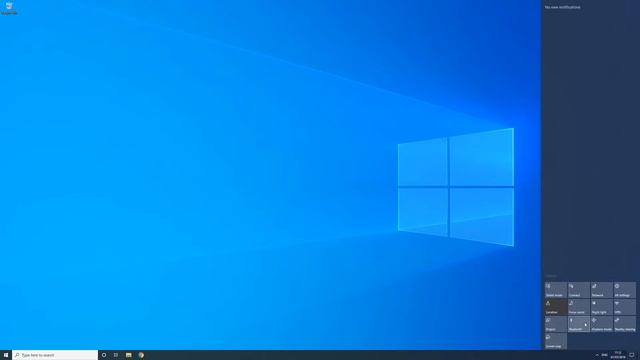Toggle Airplane mode quick action tile
The height and width of the screenshot is (360, 640).
pyautogui.click(x=602, y=324)
